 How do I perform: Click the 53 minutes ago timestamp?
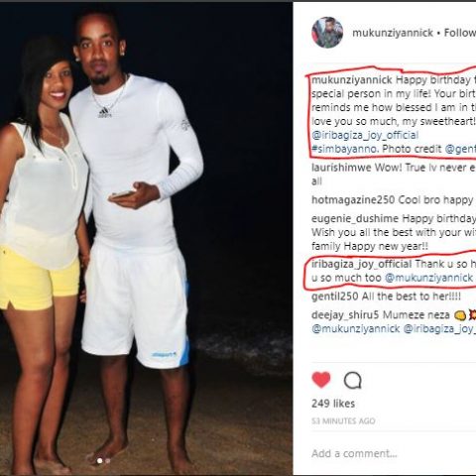click(343, 421)
